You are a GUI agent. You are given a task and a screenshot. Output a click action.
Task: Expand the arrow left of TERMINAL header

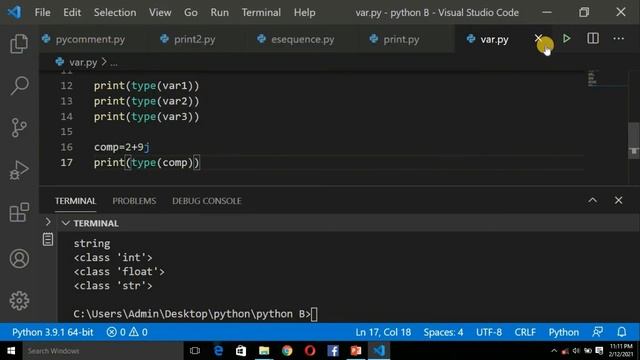pos(48,222)
